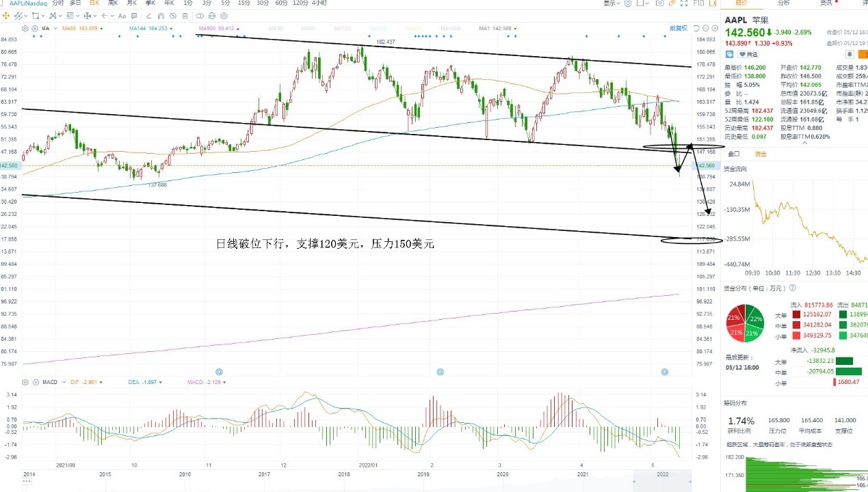Toggle the magnet snap tool
The width and height of the screenshot is (868, 492).
[x=161, y=16]
